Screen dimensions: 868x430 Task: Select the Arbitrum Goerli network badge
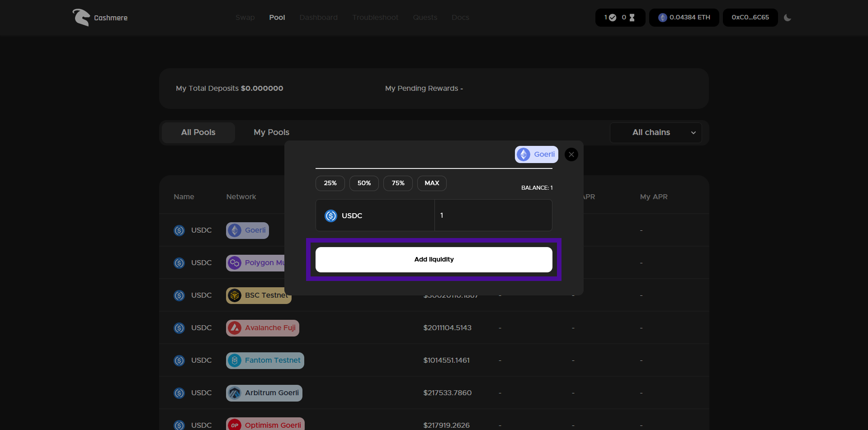[x=264, y=393]
